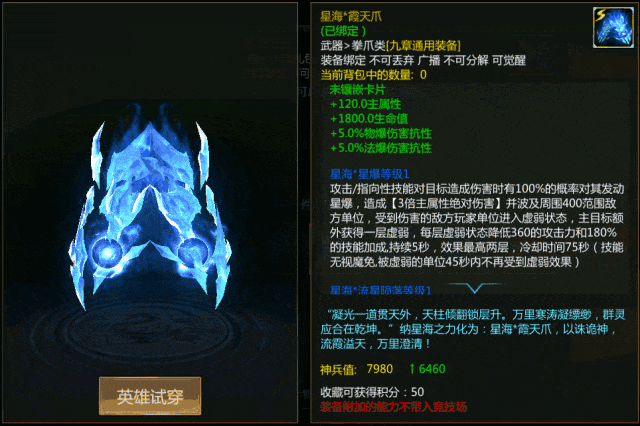The width and height of the screenshot is (640, 426).
Task: Open the 星海*流星陨落等级1 skill heading
Action: (380, 290)
